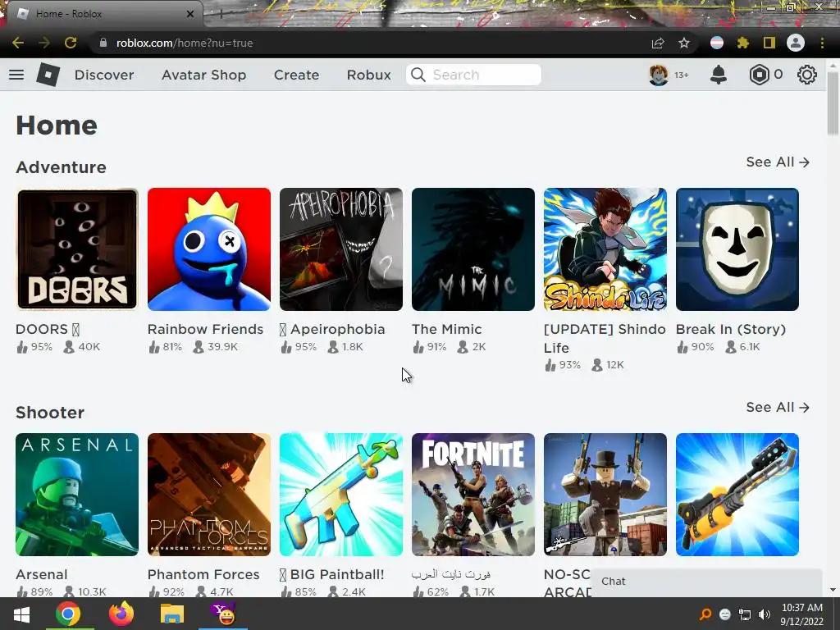Screen dimensions: 840x630
Task: Share this page icon in address bar
Action: 657,43
